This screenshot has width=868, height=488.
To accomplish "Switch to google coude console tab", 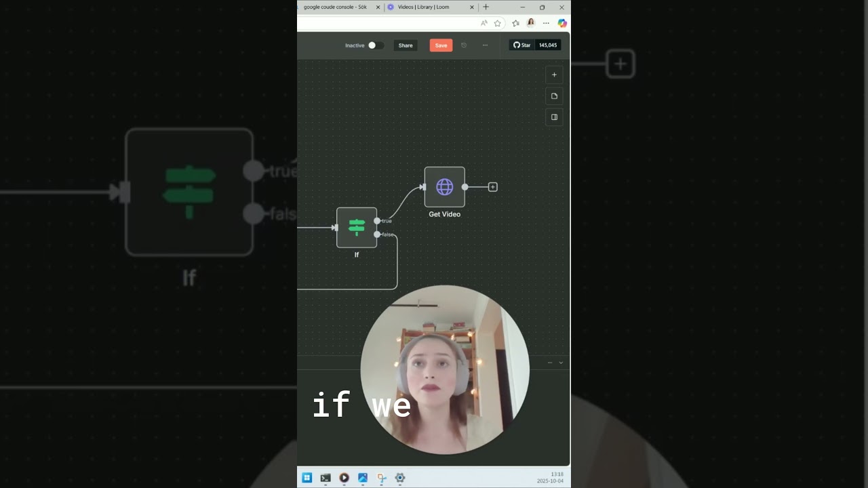I will click(336, 7).
